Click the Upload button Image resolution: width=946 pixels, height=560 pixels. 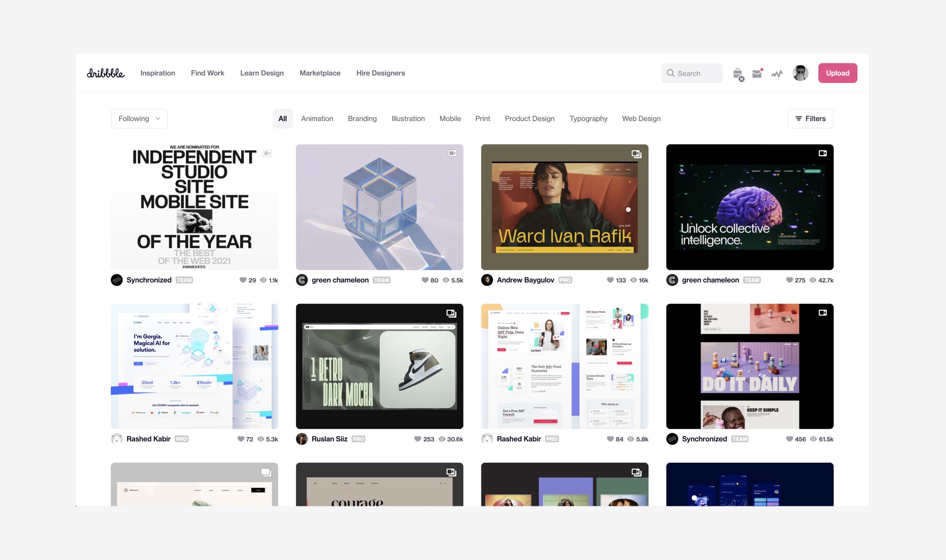(838, 73)
